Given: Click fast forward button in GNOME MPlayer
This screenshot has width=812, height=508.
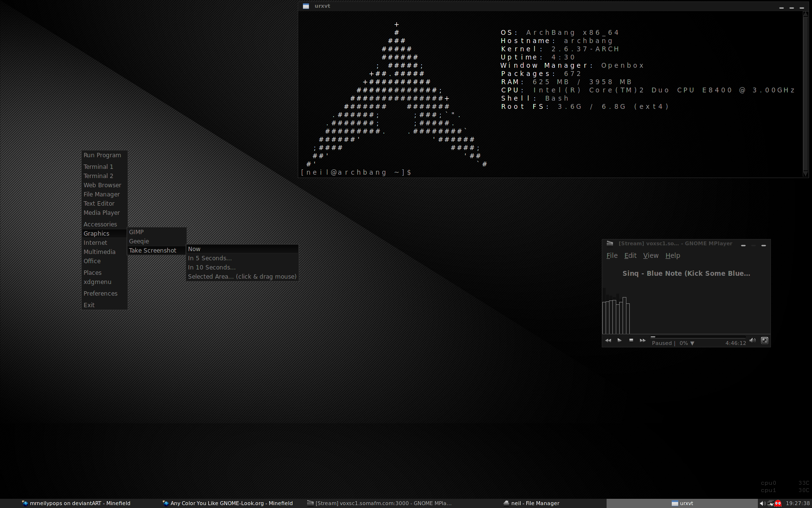Looking at the screenshot, I should click(643, 341).
